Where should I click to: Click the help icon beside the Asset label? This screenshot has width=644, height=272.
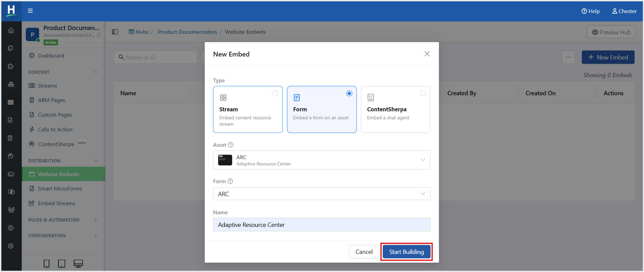(231, 145)
